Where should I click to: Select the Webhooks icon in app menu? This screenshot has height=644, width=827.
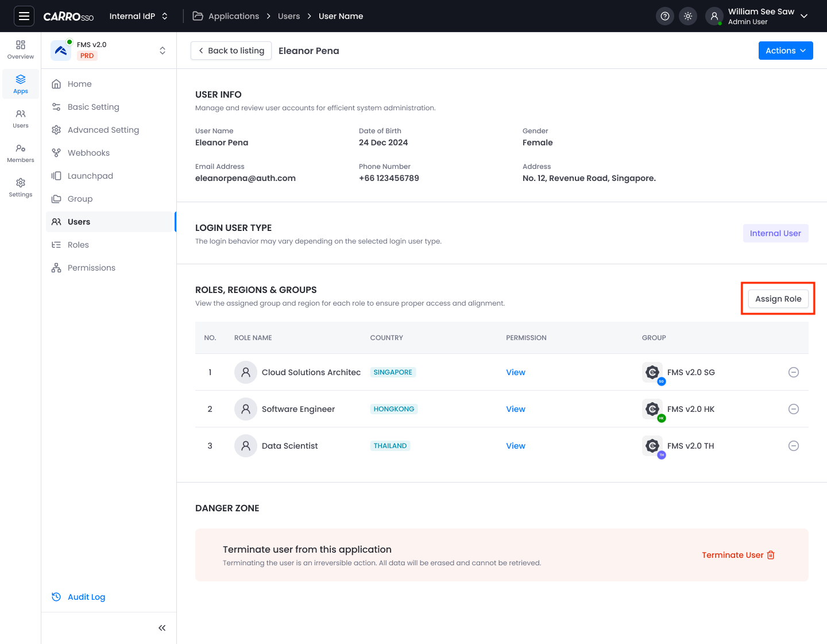click(56, 153)
